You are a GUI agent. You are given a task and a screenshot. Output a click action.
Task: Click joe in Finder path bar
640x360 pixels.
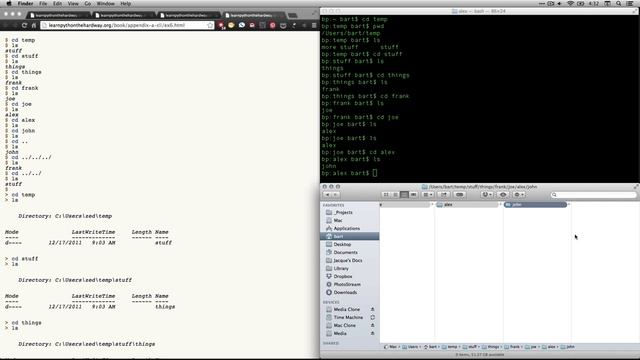[x=531, y=347]
